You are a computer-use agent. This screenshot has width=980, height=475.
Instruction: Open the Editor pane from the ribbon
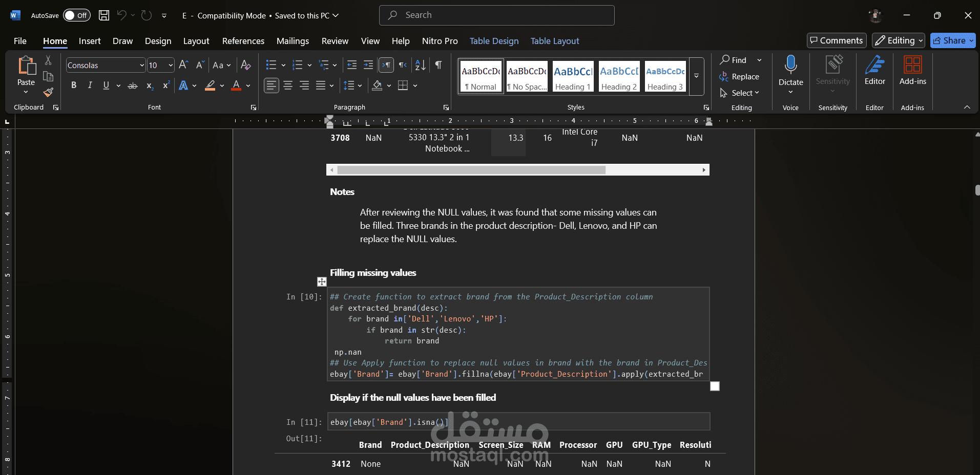coord(875,70)
